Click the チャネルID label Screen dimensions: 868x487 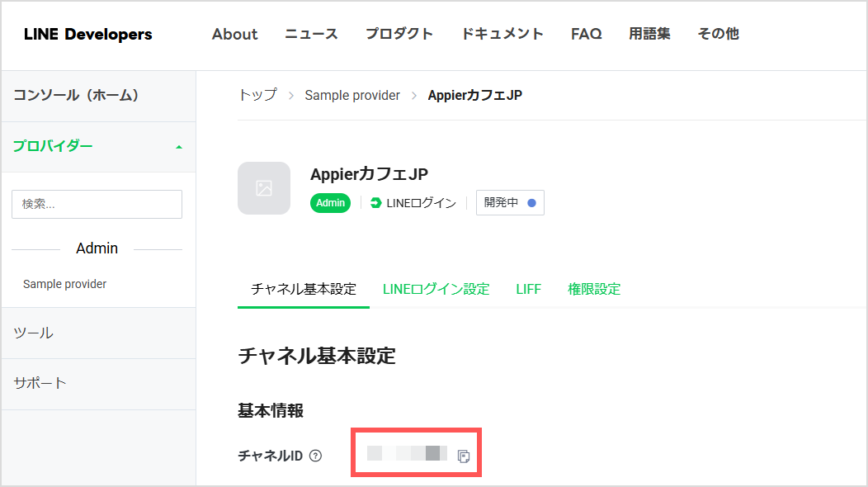tap(270, 456)
